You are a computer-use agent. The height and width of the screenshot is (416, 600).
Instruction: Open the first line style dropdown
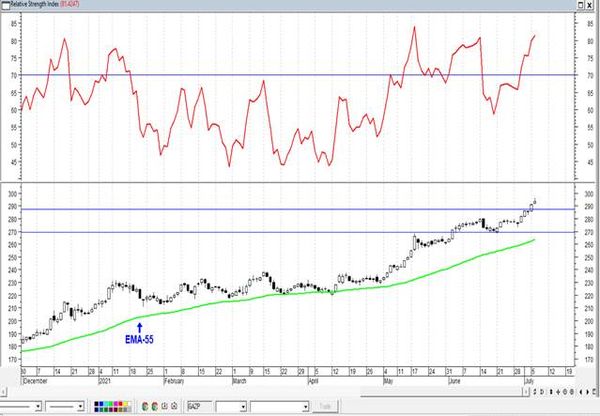(37, 406)
